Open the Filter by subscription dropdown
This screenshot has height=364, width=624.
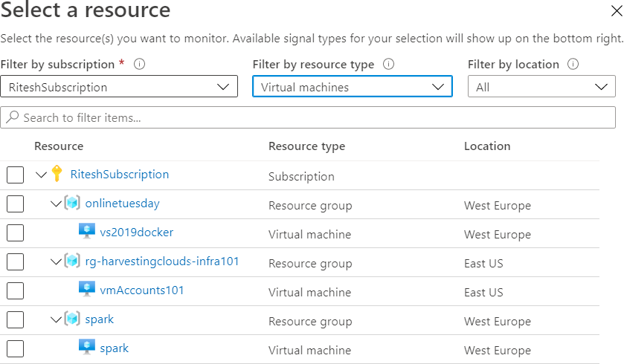[x=119, y=87]
